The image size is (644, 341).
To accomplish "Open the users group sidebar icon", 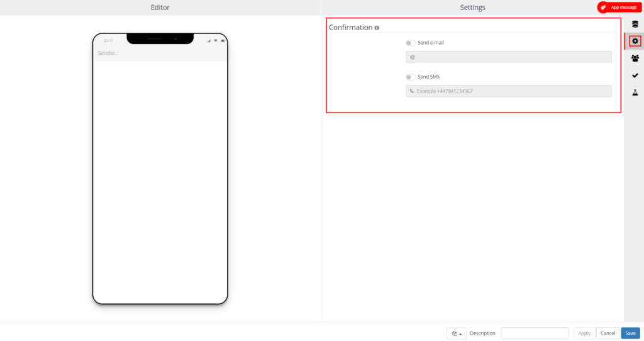I will coord(635,59).
